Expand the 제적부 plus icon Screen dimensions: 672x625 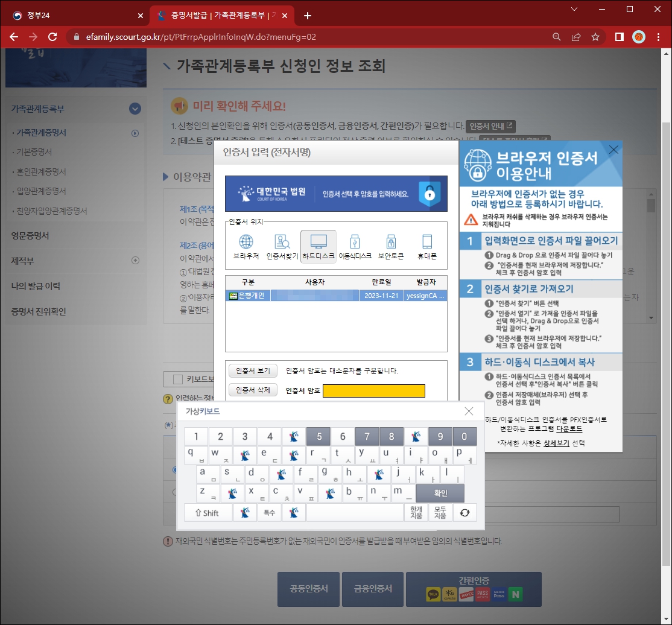[136, 260]
